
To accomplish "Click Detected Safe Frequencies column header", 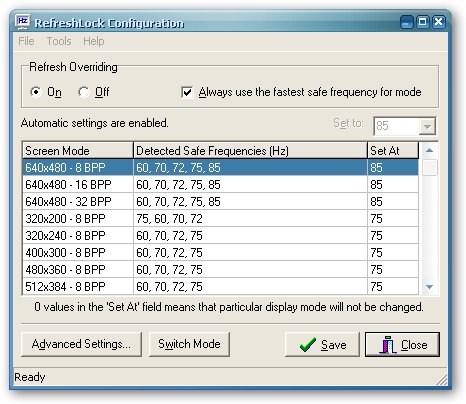I will click(x=250, y=151).
